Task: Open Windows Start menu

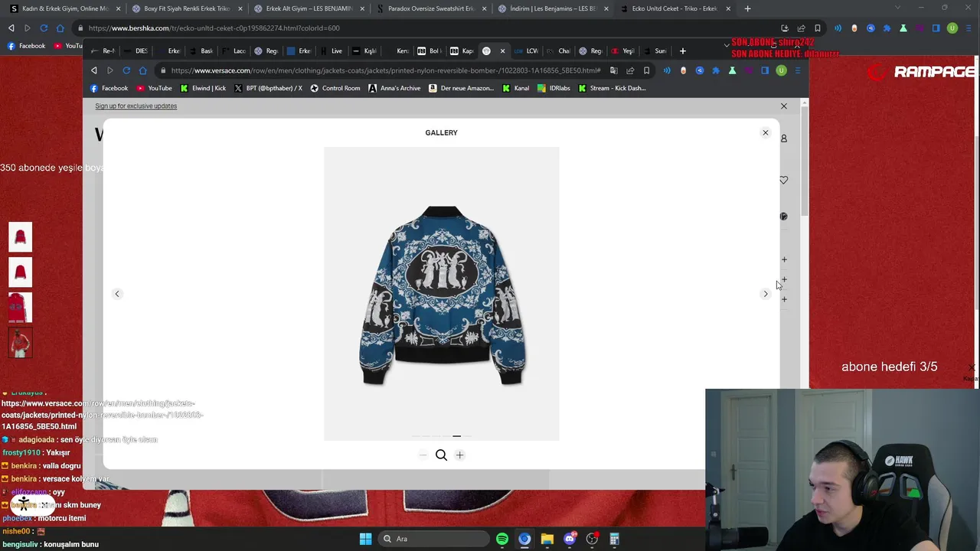Action: click(x=365, y=539)
